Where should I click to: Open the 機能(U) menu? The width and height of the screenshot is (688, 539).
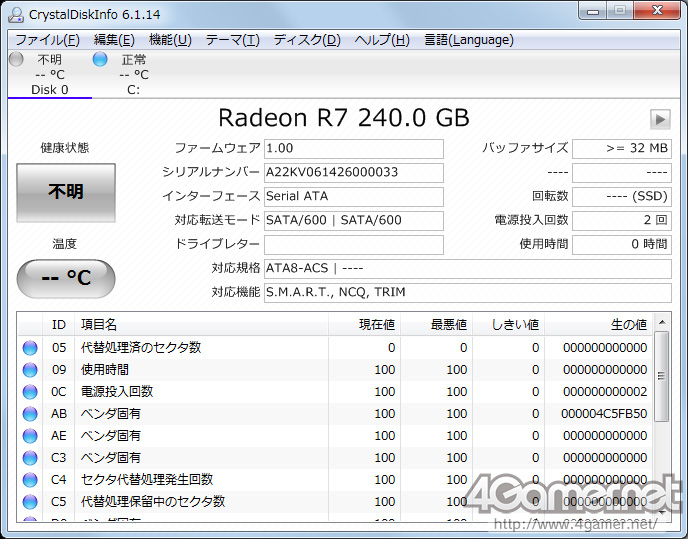[170, 40]
